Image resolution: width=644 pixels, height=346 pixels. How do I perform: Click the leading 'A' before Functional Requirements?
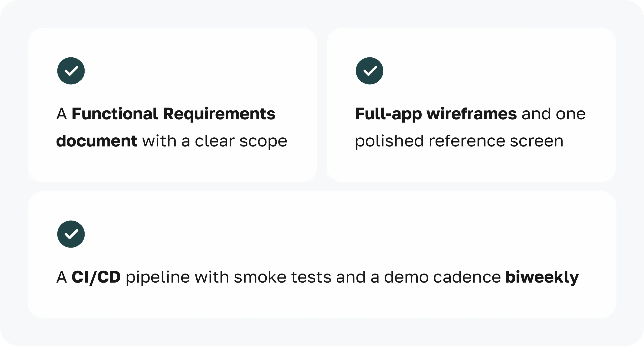click(x=62, y=114)
